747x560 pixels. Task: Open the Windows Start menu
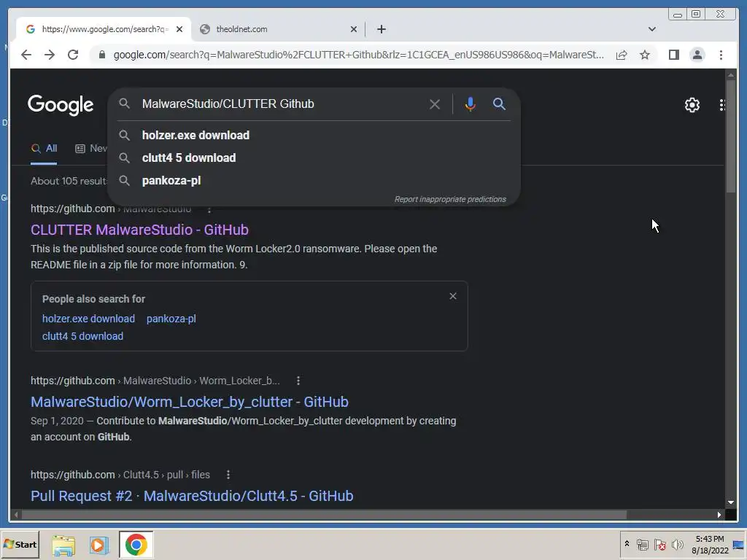(x=20, y=544)
